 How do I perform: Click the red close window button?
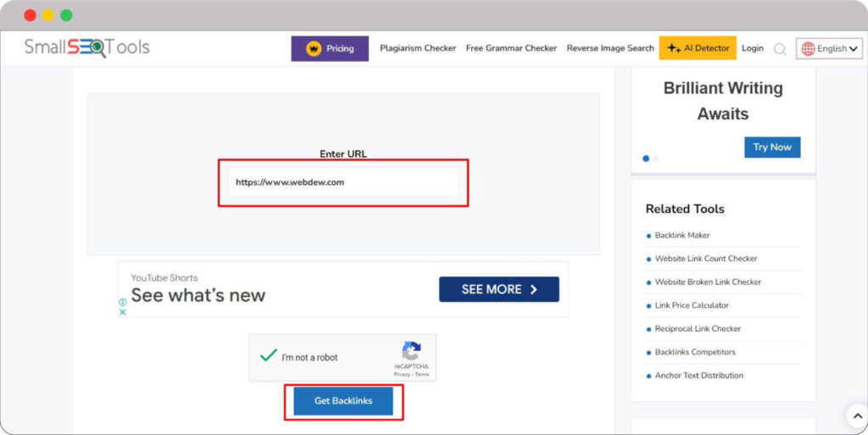point(31,15)
